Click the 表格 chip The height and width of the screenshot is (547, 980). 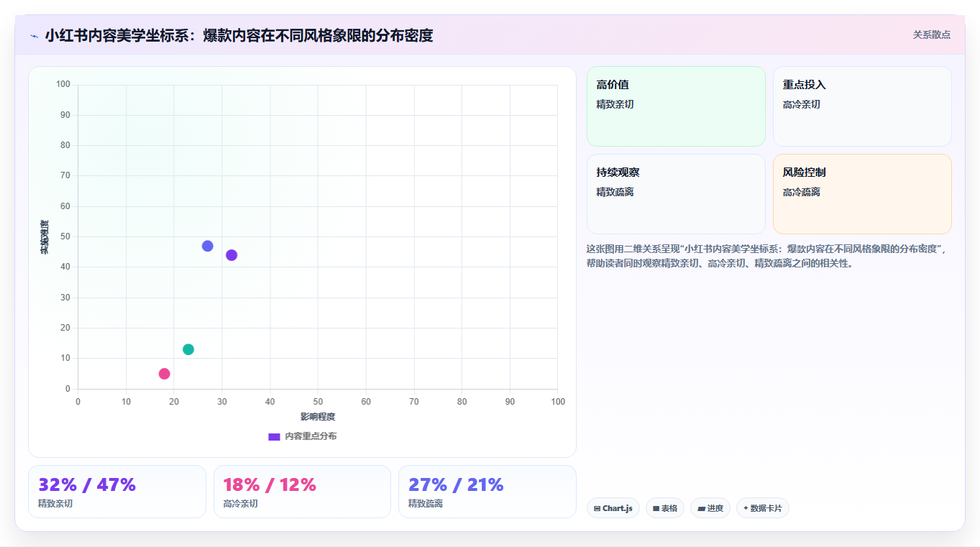pyautogui.click(x=665, y=508)
